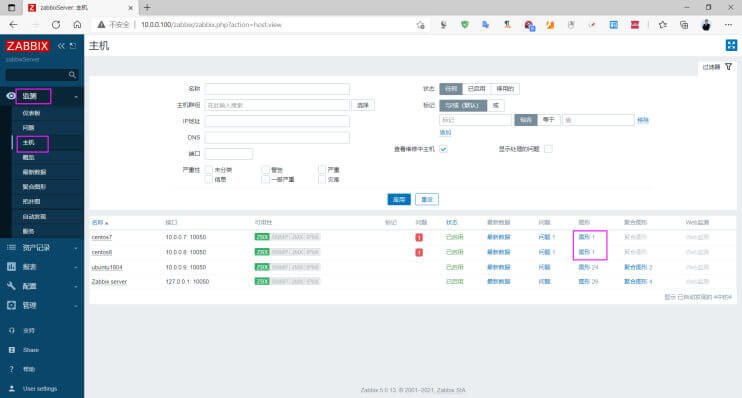Expand the 资产记录 sidebar section
Image resolution: width=742 pixels, height=398 pixels.
pyautogui.click(x=42, y=248)
